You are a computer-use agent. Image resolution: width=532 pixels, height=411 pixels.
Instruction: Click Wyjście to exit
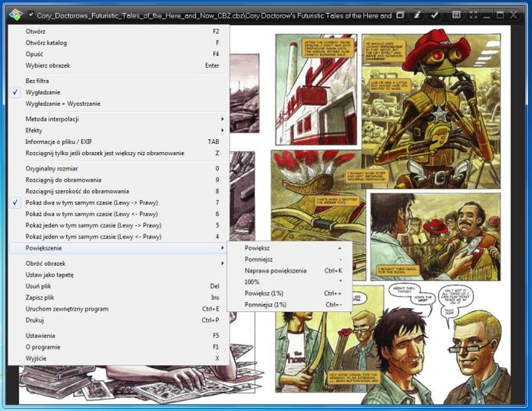pyautogui.click(x=119, y=359)
